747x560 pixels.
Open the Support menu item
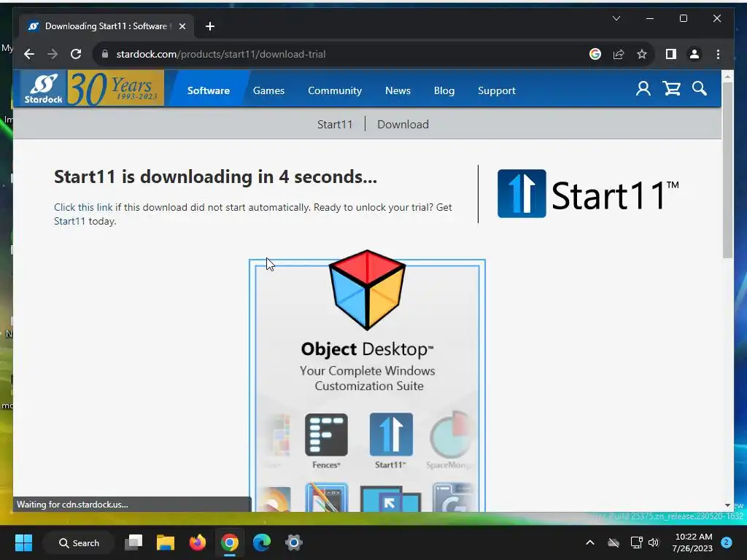coord(496,90)
